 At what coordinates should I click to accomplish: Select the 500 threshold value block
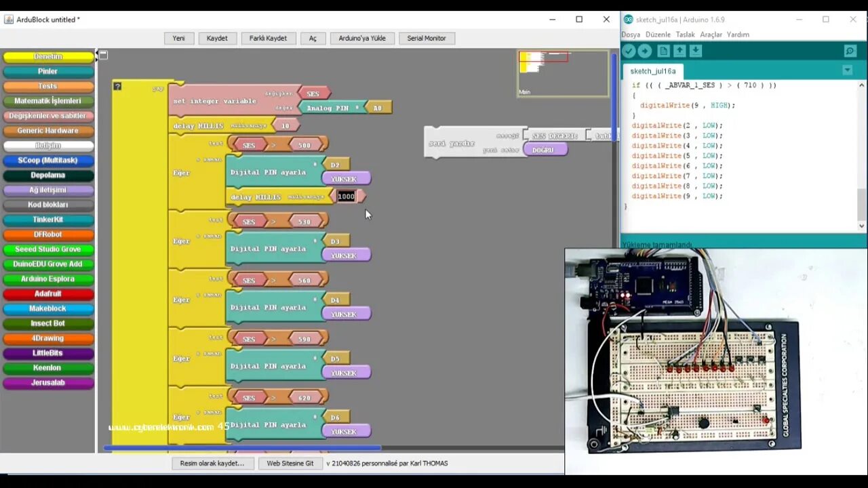[307, 145]
